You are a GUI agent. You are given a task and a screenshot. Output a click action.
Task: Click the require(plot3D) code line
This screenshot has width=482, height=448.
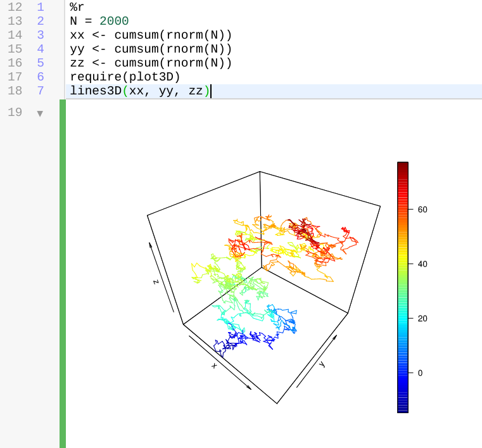tap(125, 77)
